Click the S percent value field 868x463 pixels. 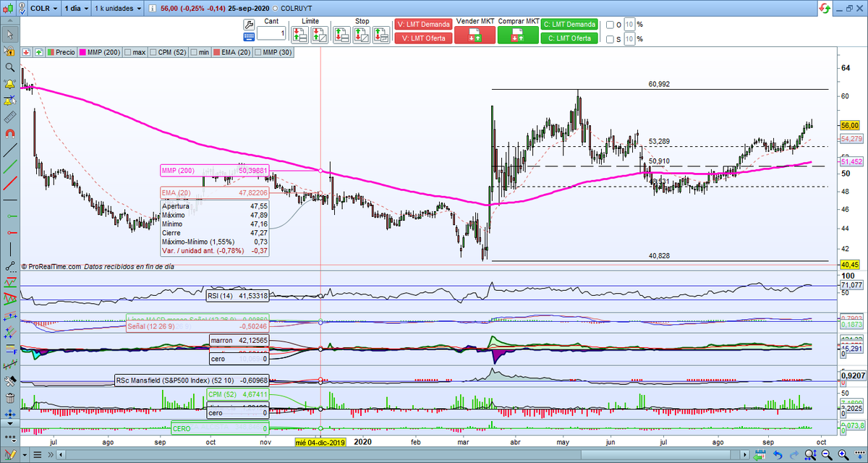pos(629,39)
